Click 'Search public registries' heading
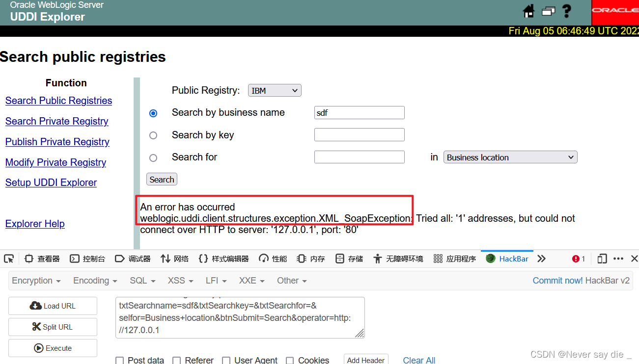 [x=83, y=57]
